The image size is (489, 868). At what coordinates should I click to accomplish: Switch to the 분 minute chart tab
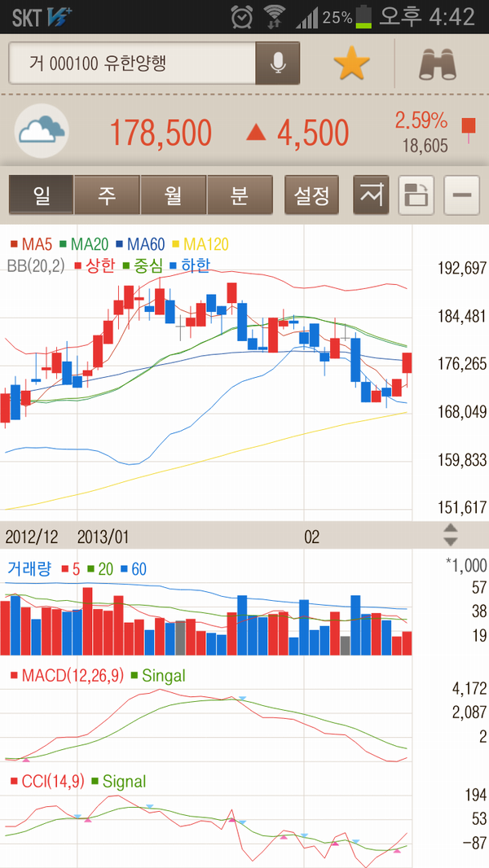[240, 195]
